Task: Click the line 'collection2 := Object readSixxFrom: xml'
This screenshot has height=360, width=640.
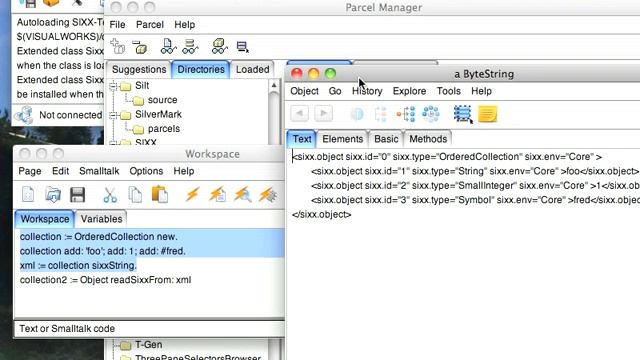Action: click(105, 280)
